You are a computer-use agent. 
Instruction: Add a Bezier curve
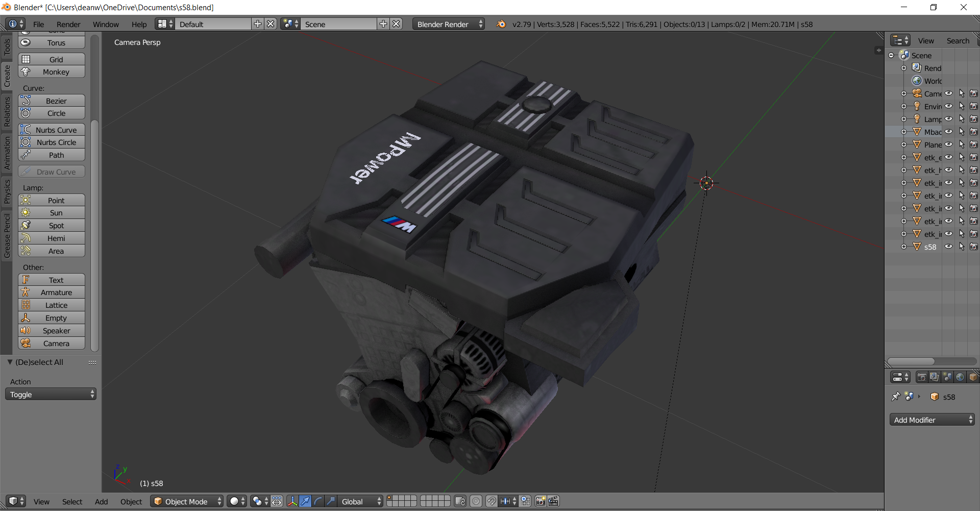coord(52,101)
